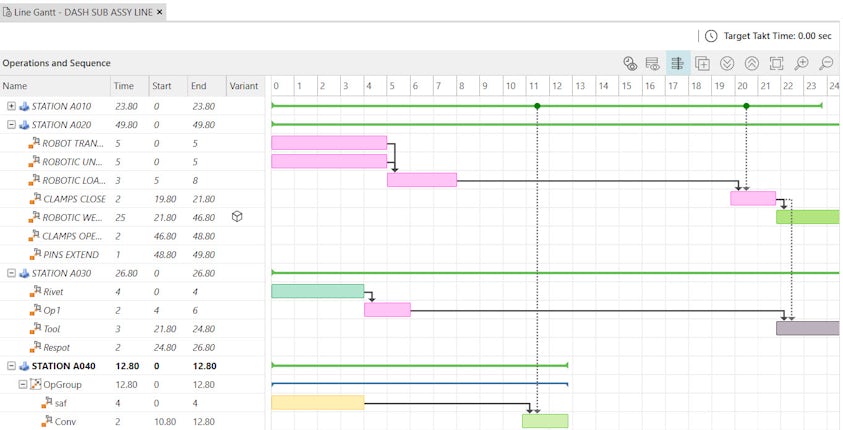Click the Time column header
Screen dimensions: 843x430
pyautogui.click(x=130, y=86)
